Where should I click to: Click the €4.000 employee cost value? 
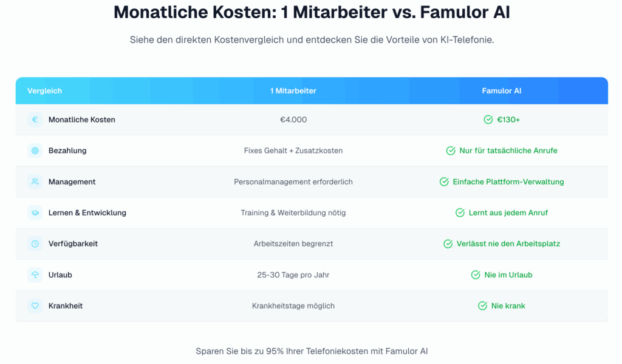tap(293, 120)
